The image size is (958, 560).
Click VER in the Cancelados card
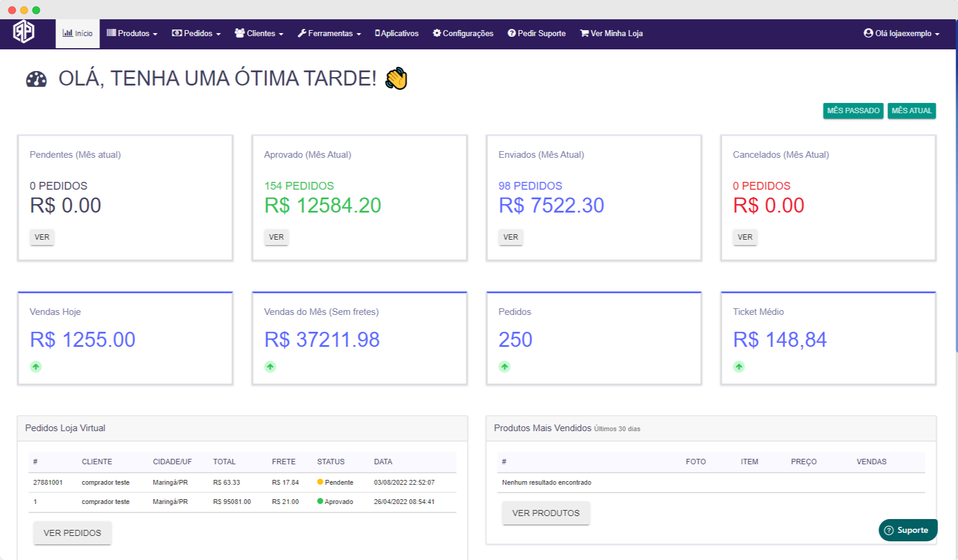(745, 237)
